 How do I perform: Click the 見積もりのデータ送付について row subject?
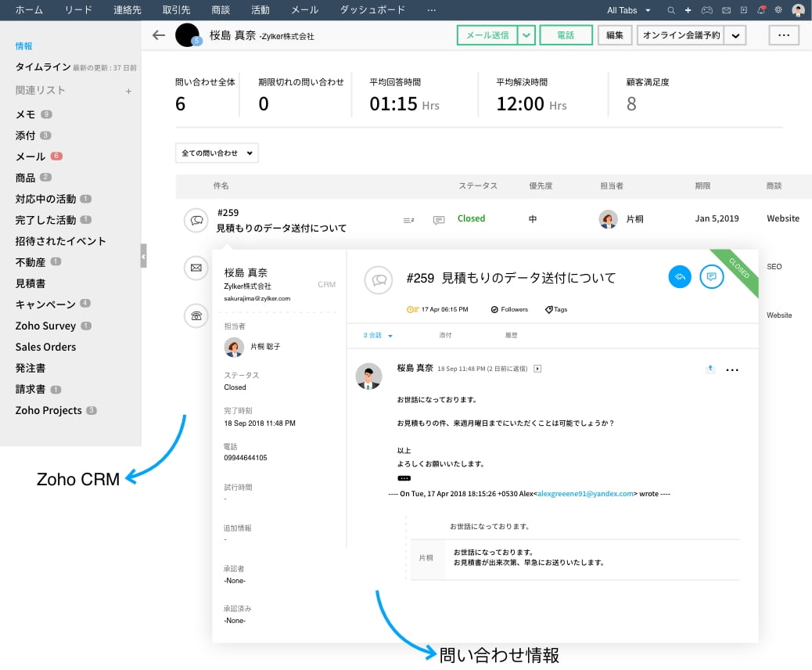tap(281, 228)
